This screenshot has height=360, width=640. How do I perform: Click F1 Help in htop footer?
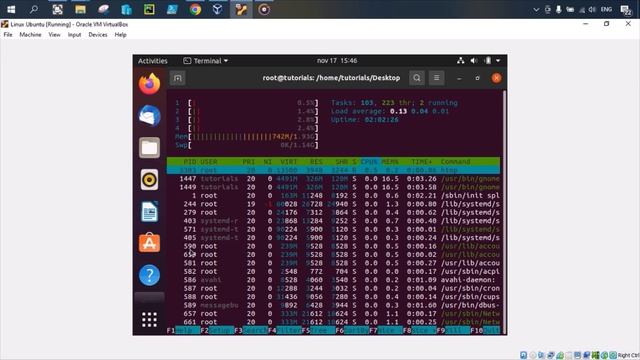183,330
